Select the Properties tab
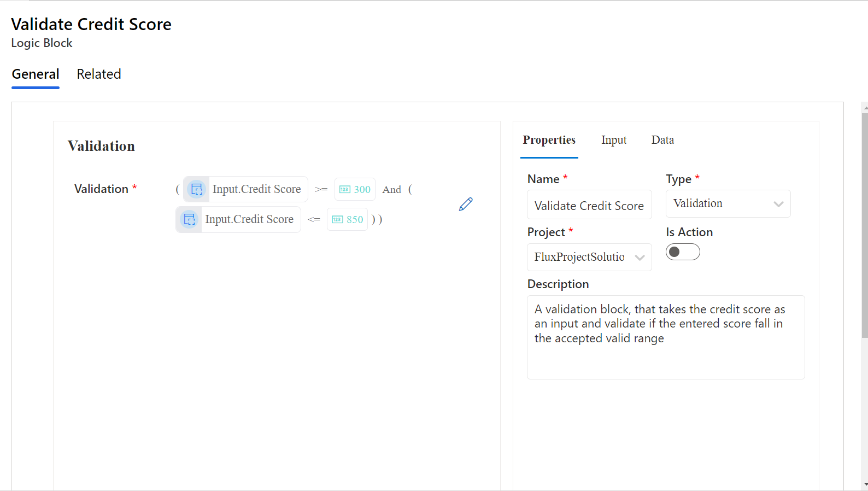The image size is (868, 491). pyautogui.click(x=549, y=140)
